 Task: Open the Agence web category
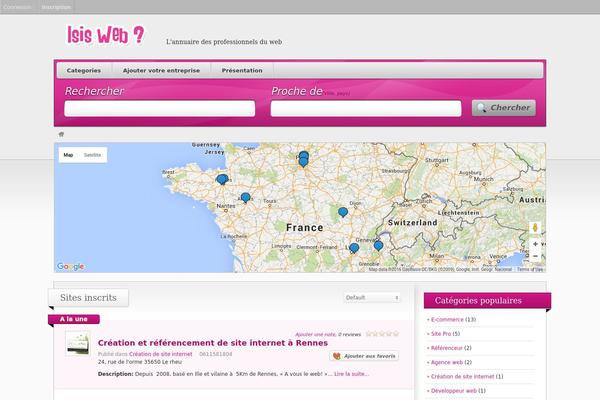[x=447, y=362]
